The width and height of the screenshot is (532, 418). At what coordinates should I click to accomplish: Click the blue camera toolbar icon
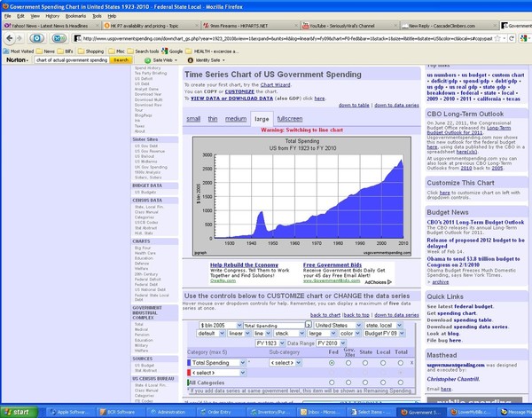point(36,38)
